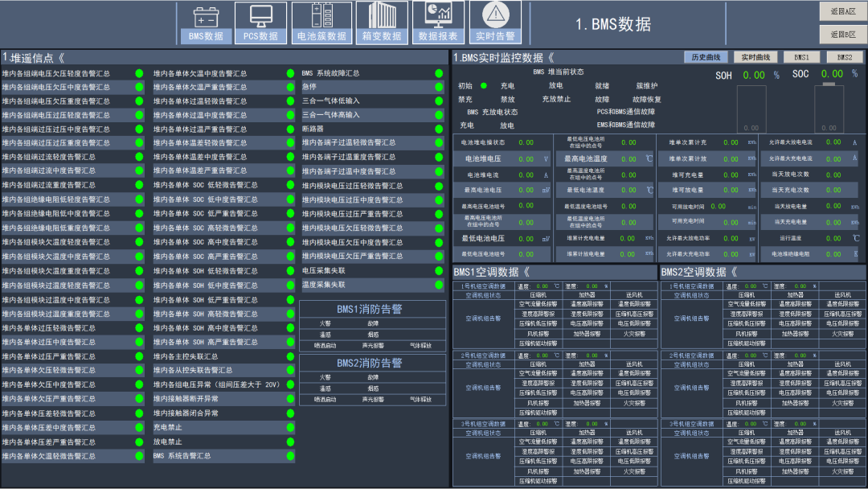Click the 电池堆电压 value field
This screenshot has width=868, height=489.
click(526, 159)
